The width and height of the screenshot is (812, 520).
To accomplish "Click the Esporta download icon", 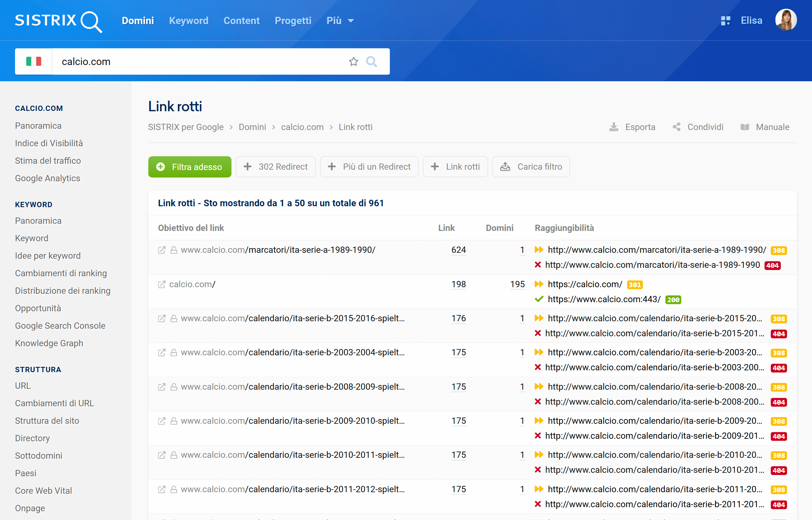I will (x=614, y=127).
